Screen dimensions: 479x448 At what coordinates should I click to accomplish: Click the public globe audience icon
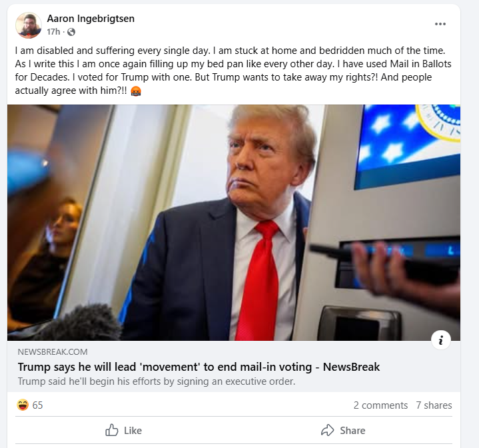coord(71,32)
